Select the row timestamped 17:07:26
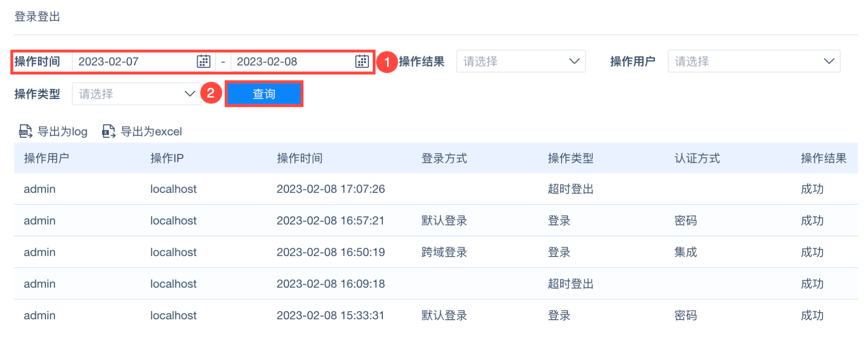 331,189
